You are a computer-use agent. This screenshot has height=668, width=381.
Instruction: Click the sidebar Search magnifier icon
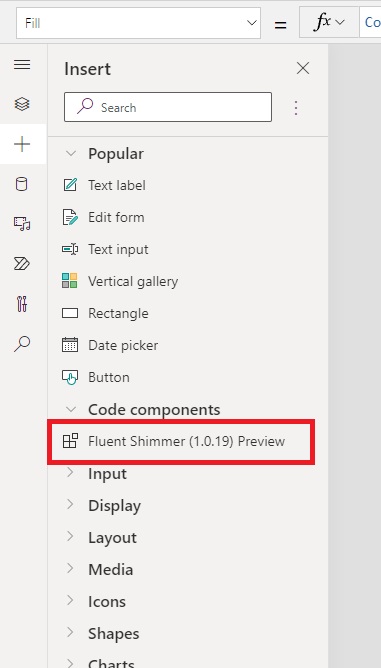pyautogui.click(x=22, y=344)
